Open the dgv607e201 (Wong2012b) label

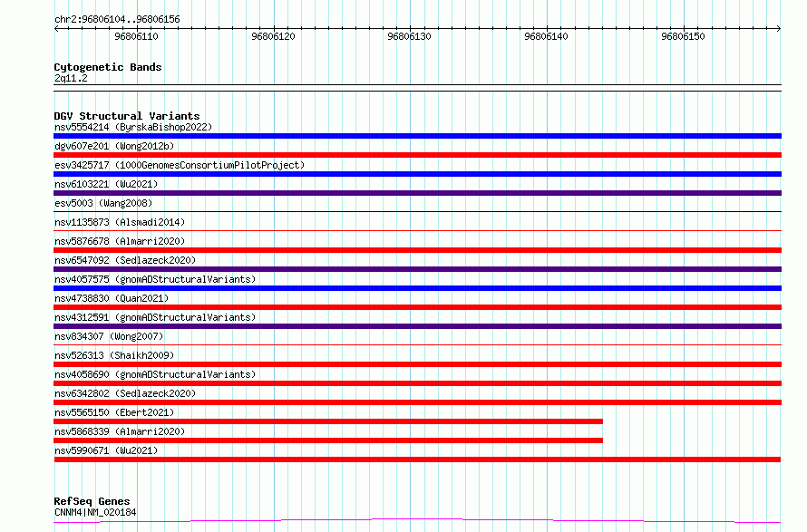(114, 146)
